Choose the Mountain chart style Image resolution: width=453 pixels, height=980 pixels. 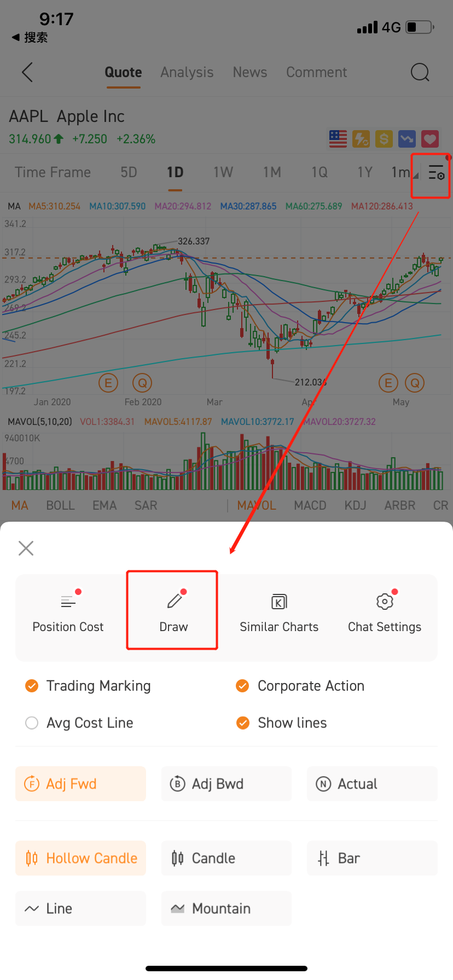[226, 908]
